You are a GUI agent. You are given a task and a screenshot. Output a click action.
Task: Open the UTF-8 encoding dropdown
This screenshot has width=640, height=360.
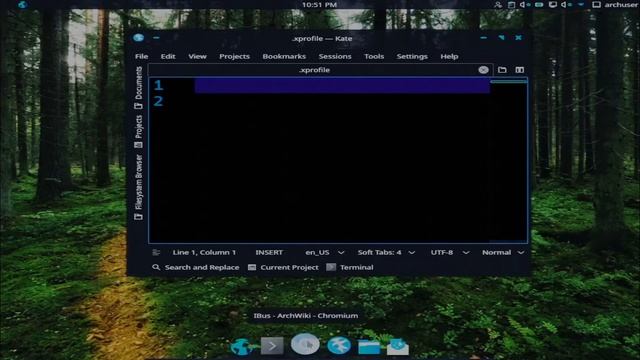click(x=449, y=252)
